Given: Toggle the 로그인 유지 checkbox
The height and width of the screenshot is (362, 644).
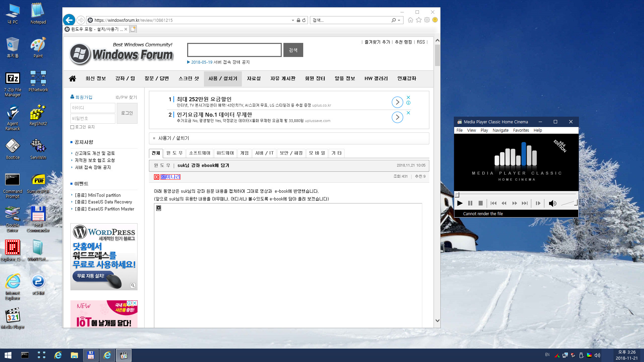Looking at the screenshot, I should coord(72,127).
